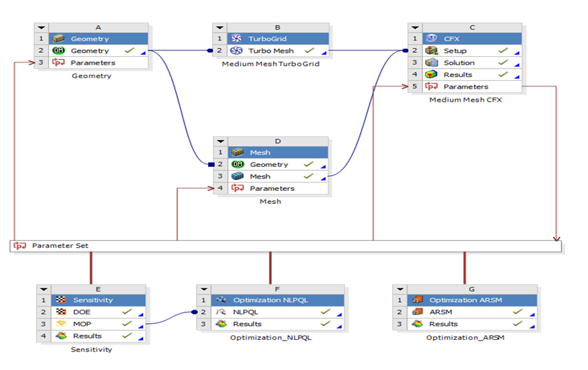This screenshot has height=370, width=588.
Task: Click the Parameter Set bar label
Action: 60,246
